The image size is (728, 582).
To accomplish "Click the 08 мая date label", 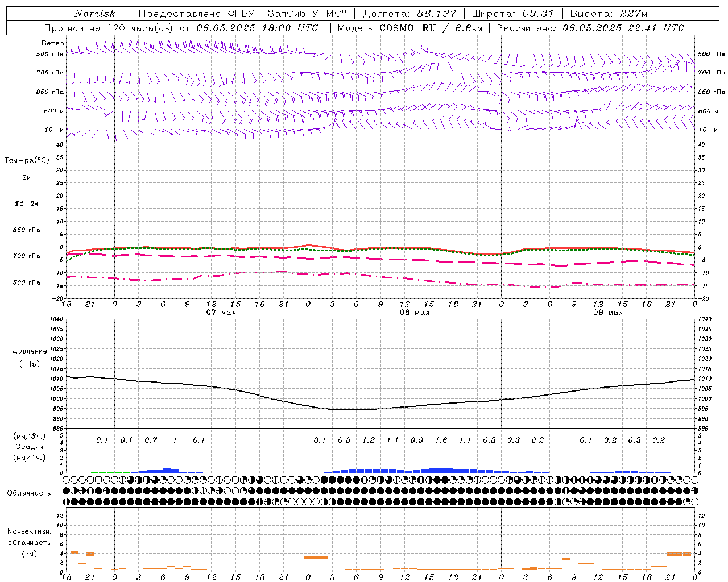I will pos(414,313).
